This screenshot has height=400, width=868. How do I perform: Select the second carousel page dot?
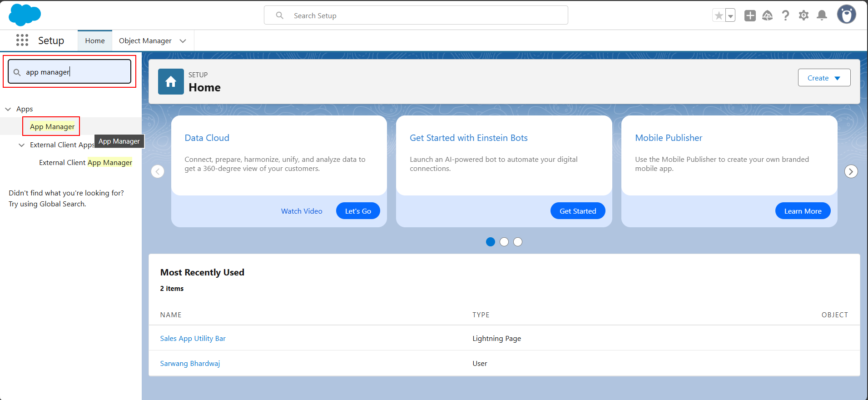click(504, 242)
